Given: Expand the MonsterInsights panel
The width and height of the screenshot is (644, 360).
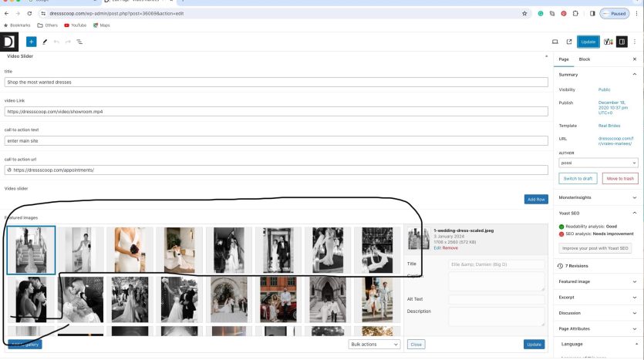Looking at the screenshot, I should click(x=598, y=197).
